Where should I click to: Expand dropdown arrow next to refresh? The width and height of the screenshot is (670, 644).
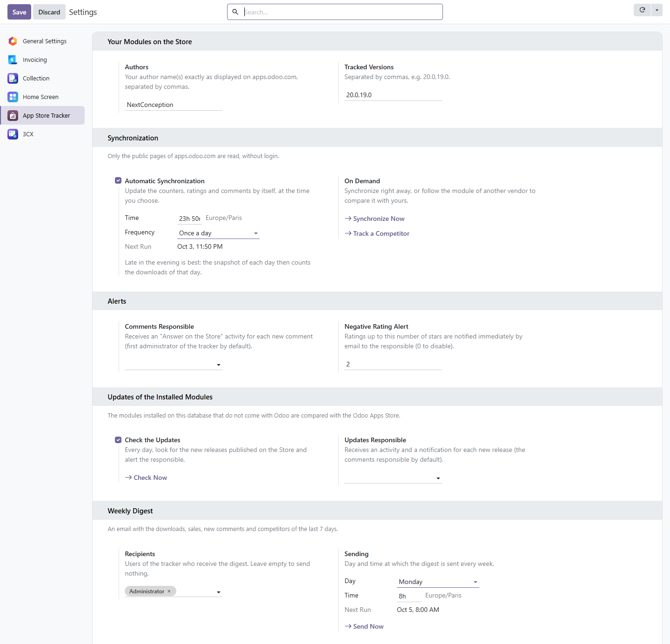(x=657, y=10)
